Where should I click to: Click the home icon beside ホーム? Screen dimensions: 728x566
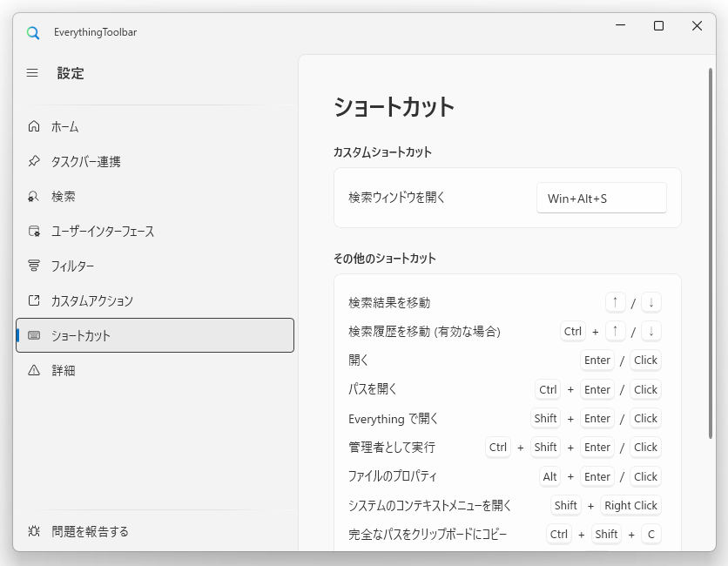[x=34, y=126]
